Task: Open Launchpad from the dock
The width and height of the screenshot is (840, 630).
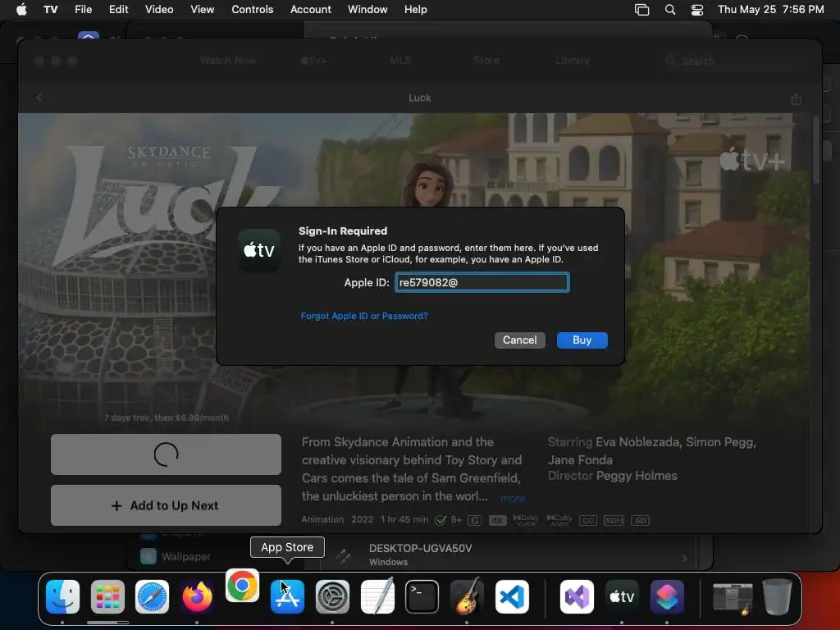Action: [107, 597]
